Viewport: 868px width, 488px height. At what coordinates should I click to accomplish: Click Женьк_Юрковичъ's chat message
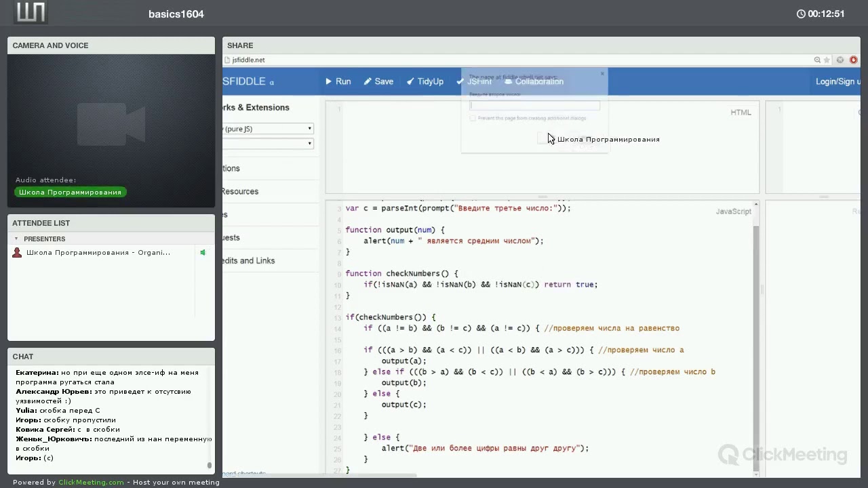coord(114,443)
